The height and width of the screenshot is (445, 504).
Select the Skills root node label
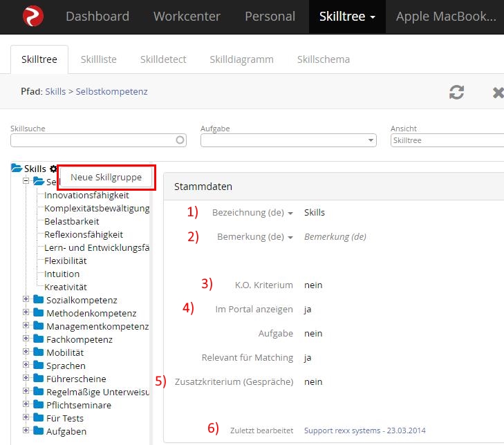coord(35,169)
